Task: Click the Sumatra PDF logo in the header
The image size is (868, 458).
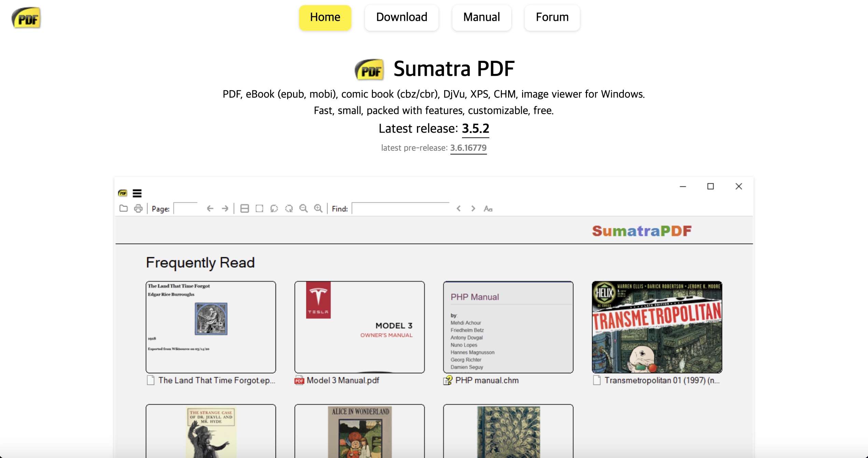Action: click(x=26, y=18)
